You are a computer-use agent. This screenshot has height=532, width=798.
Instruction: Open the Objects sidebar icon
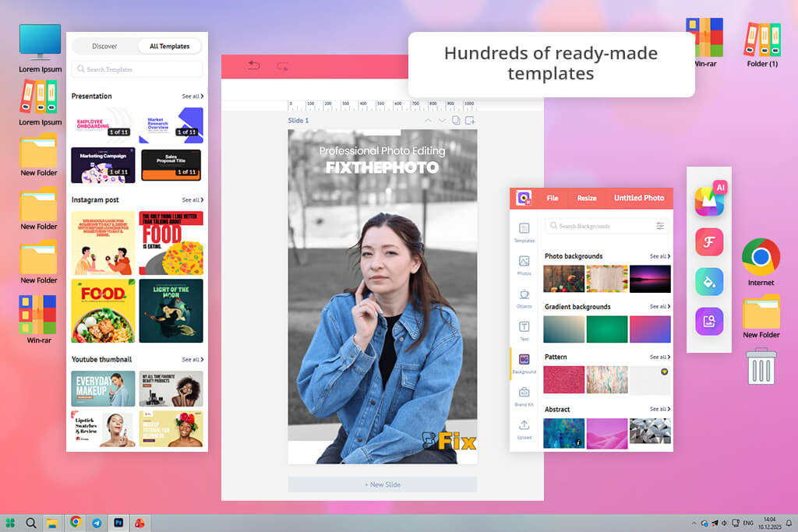point(524,298)
